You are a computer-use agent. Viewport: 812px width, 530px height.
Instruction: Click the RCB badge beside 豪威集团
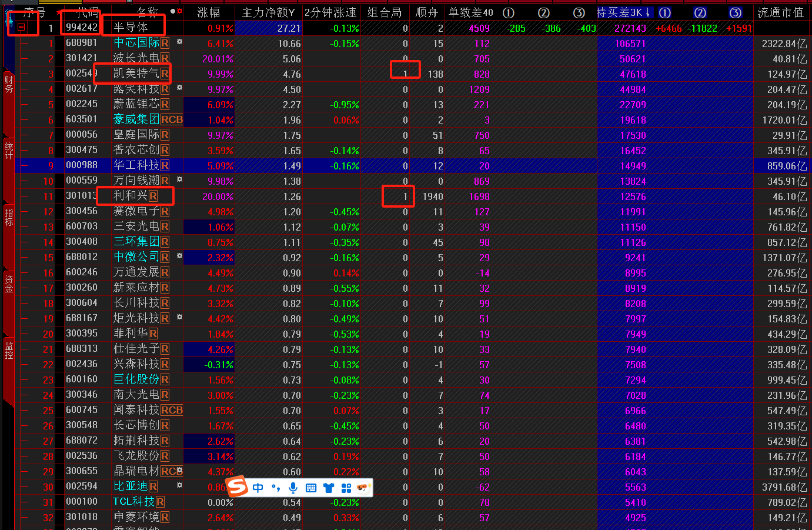(172, 119)
